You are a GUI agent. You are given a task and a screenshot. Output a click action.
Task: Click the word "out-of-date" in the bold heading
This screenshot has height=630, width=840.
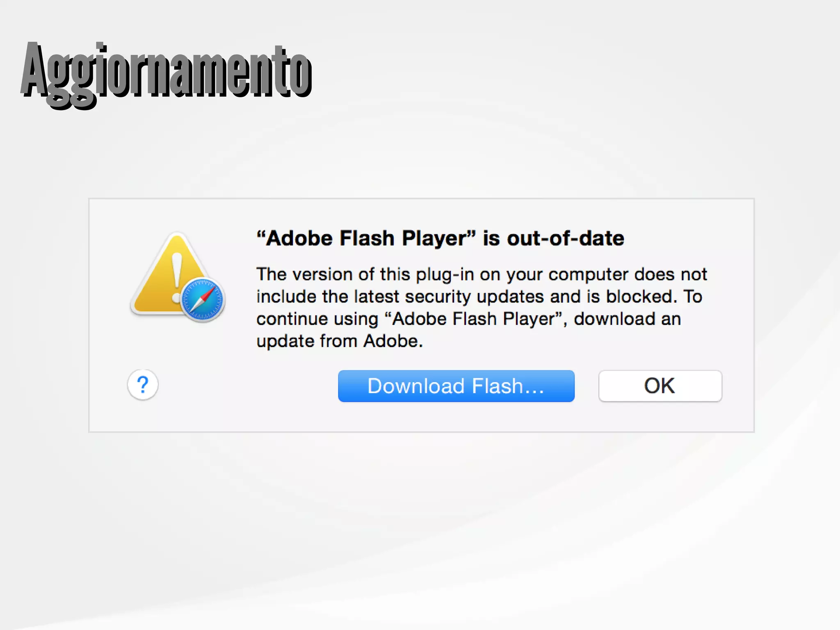click(x=566, y=238)
